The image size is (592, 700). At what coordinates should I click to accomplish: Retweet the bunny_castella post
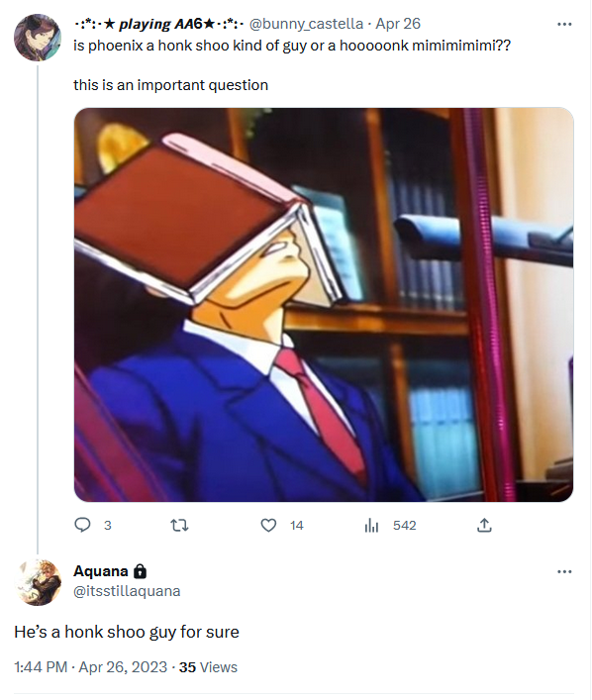pos(180,526)
